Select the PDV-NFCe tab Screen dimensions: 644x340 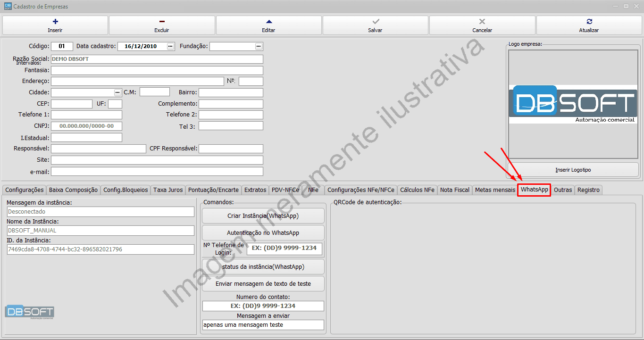click(x=285, y=190)
